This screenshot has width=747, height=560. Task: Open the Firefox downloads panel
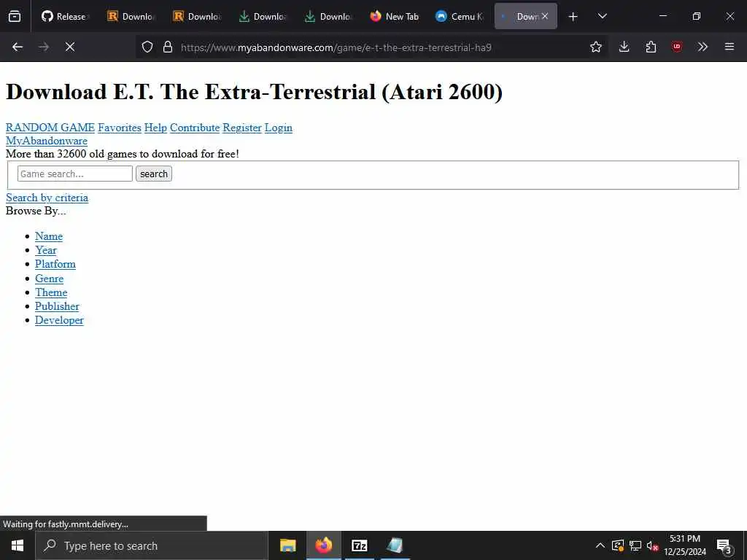point(624,47)
